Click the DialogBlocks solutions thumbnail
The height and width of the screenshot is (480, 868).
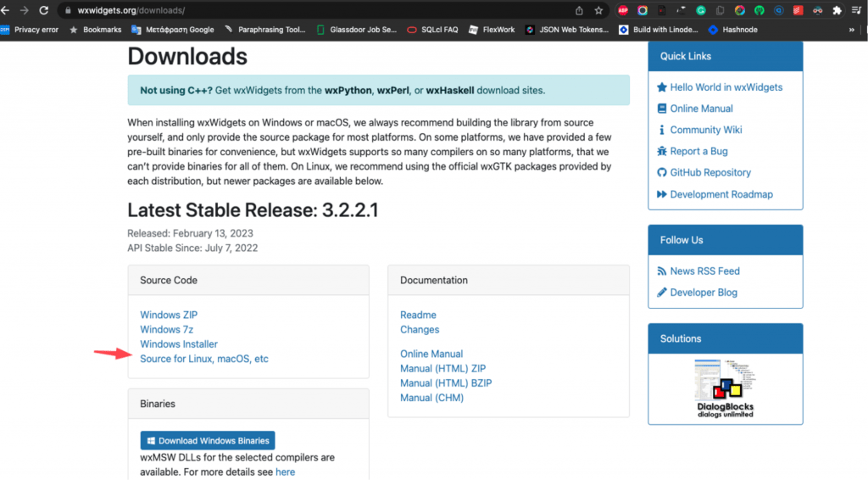(x=726, y=388)
